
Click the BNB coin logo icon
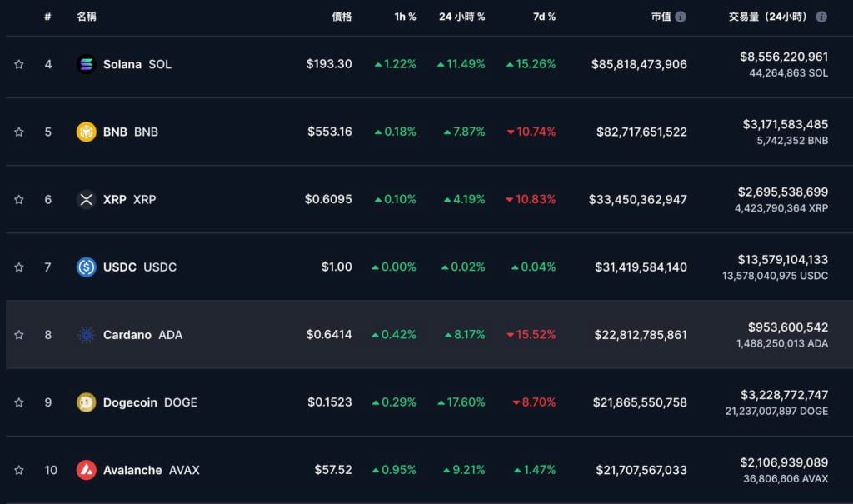pyautogui.click(x=87, y=132)
